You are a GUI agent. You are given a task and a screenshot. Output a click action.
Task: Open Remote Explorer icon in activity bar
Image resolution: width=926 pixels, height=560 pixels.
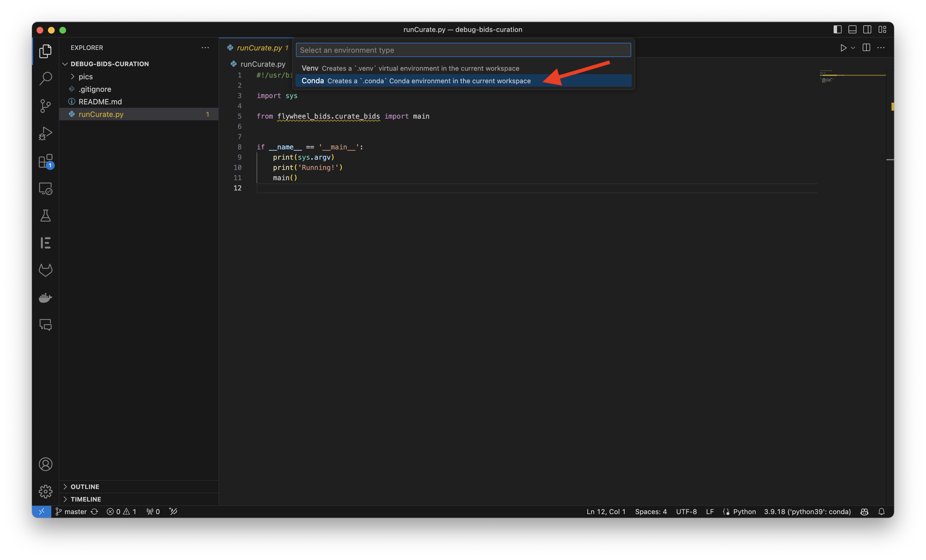(46, 188)
